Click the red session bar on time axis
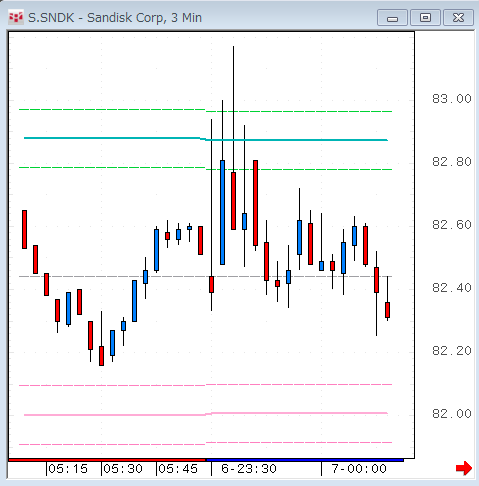Image resolution: width=479 pixels, height=486 pixels. [107, 460]
